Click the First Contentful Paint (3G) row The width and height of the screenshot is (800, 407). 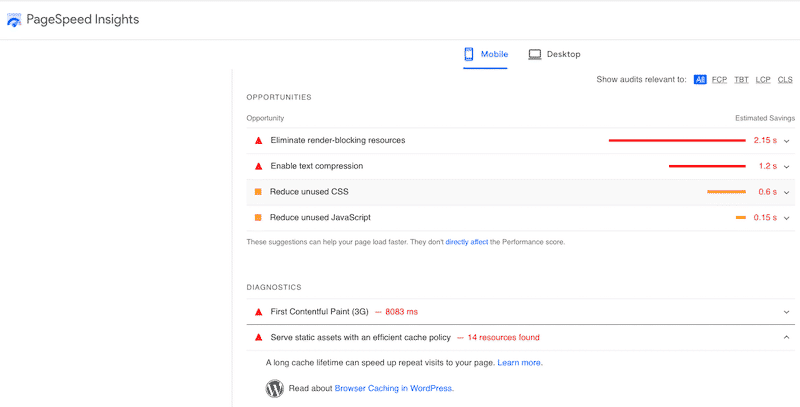[500, 312]
